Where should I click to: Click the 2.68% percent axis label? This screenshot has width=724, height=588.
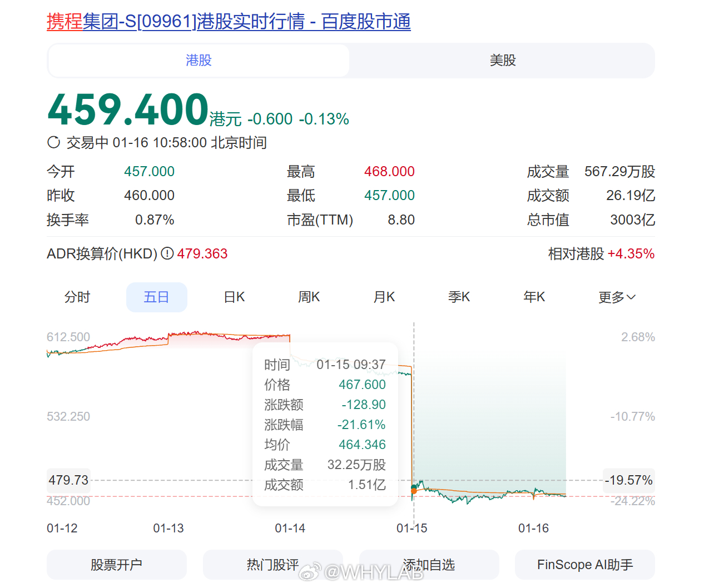638,337
